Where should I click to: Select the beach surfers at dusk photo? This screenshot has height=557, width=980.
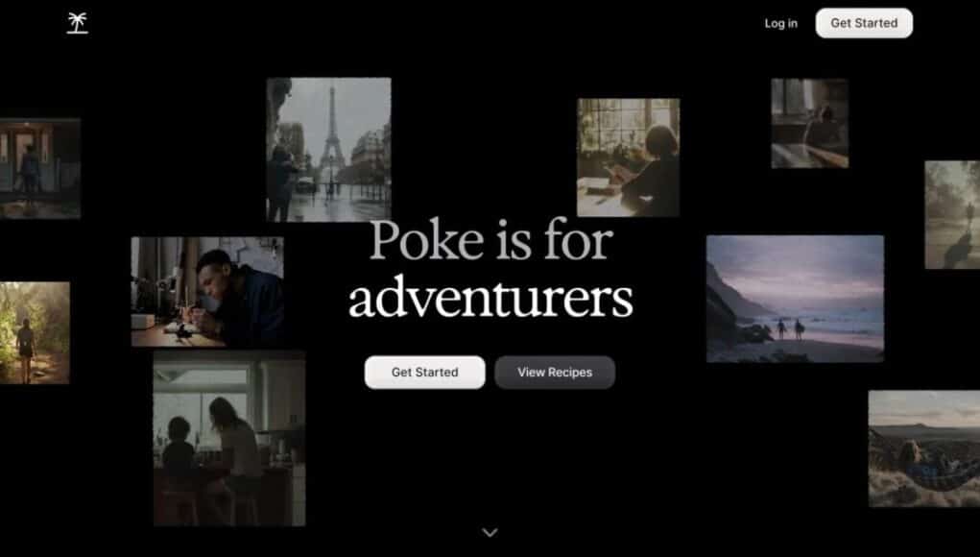[x=795, y=299]
